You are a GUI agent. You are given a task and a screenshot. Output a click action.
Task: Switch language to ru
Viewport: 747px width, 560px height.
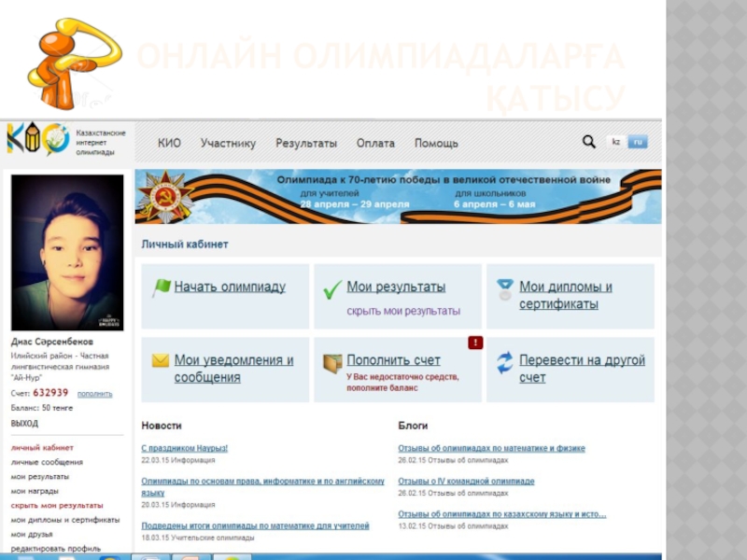638,142
